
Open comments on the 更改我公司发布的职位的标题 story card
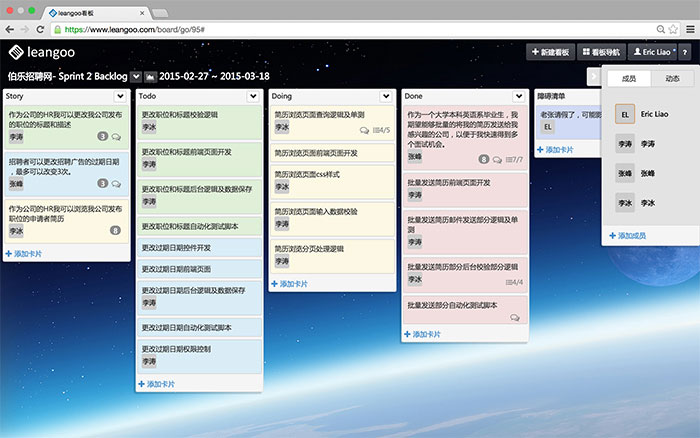coord(116,137)
